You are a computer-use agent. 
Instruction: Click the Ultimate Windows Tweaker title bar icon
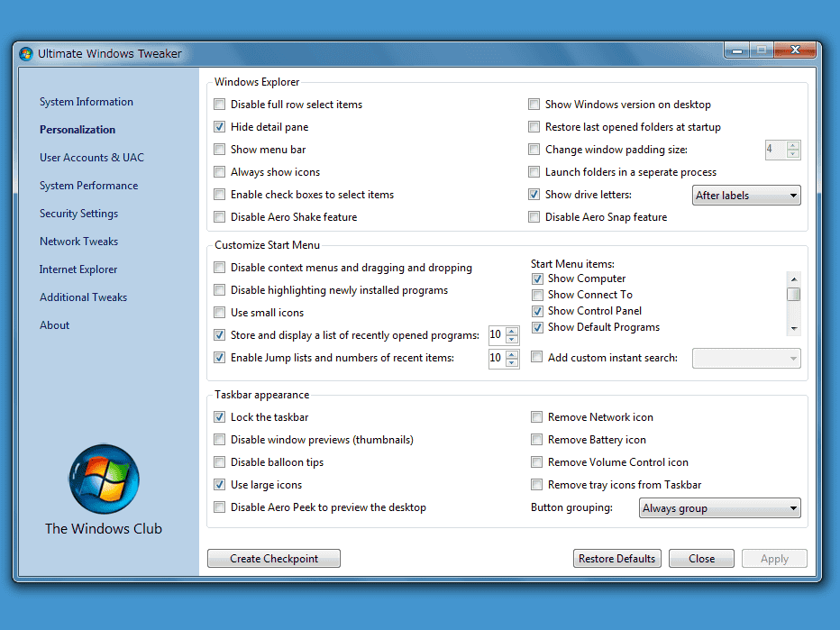26,53
